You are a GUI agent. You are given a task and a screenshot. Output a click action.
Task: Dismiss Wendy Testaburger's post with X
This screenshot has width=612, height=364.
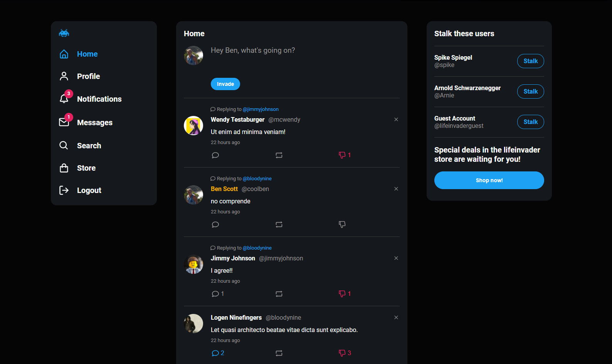click(396, 119)
